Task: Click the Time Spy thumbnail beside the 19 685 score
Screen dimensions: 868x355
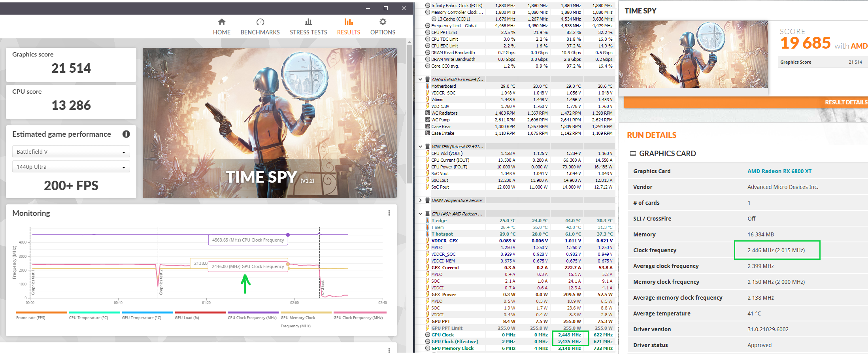Action: click(693, 54)
